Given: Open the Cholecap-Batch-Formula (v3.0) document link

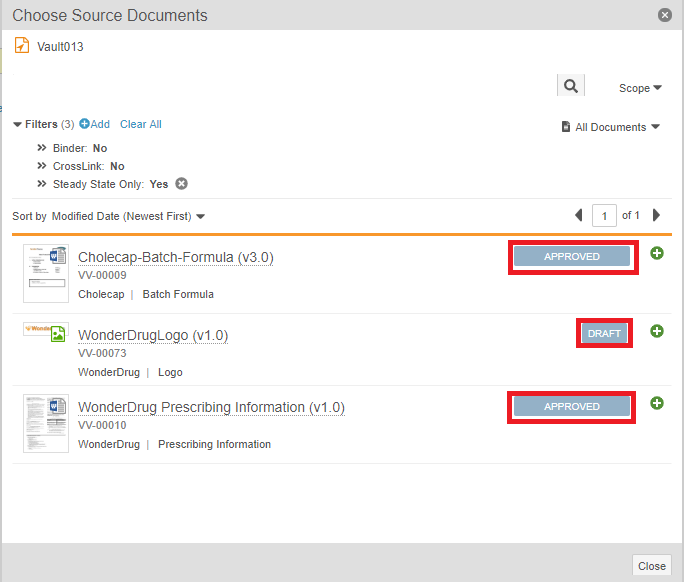Looking at the screenshot, I should (x=175, y=257).
